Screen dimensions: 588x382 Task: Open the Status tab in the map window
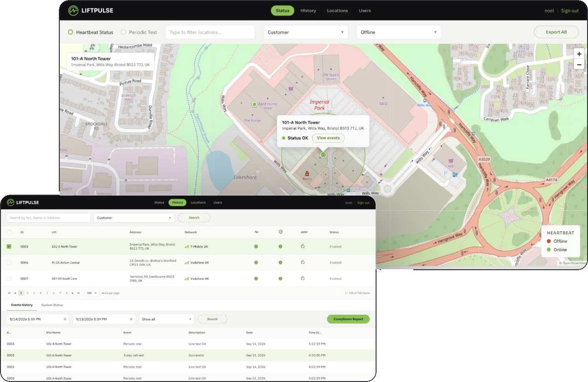(283, 11)
